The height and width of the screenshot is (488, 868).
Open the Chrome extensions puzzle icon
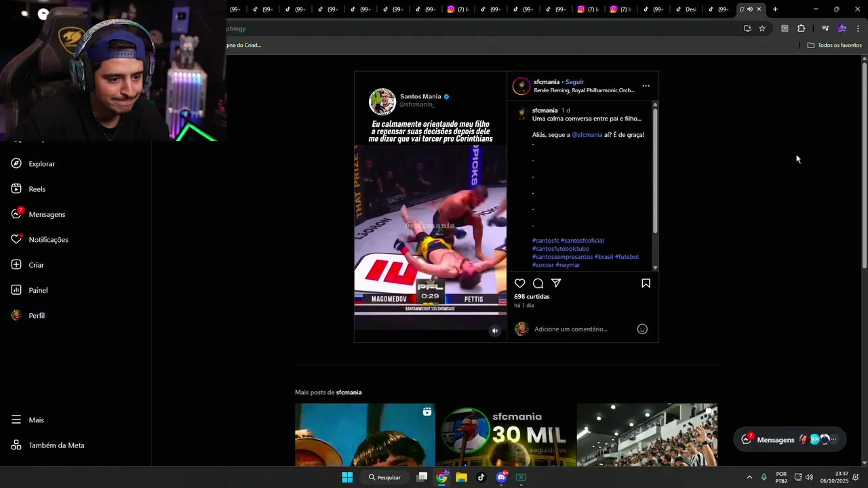pos(801,28)
